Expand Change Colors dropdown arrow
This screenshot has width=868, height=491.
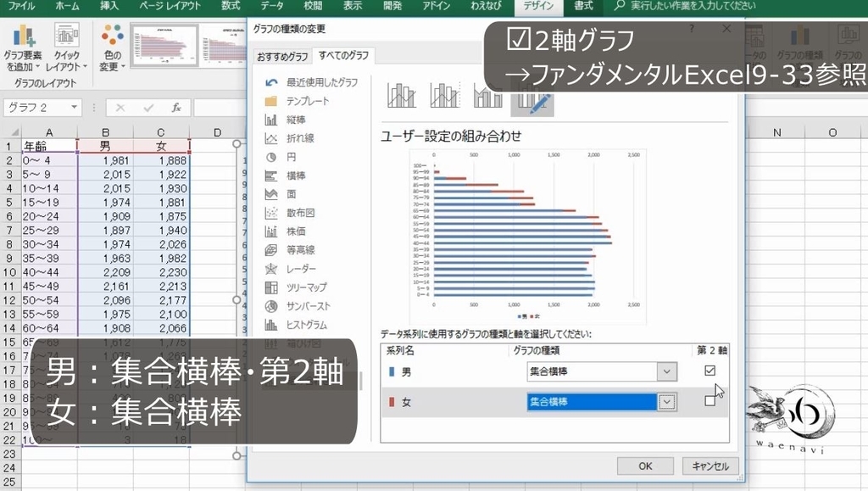[122, 67]
